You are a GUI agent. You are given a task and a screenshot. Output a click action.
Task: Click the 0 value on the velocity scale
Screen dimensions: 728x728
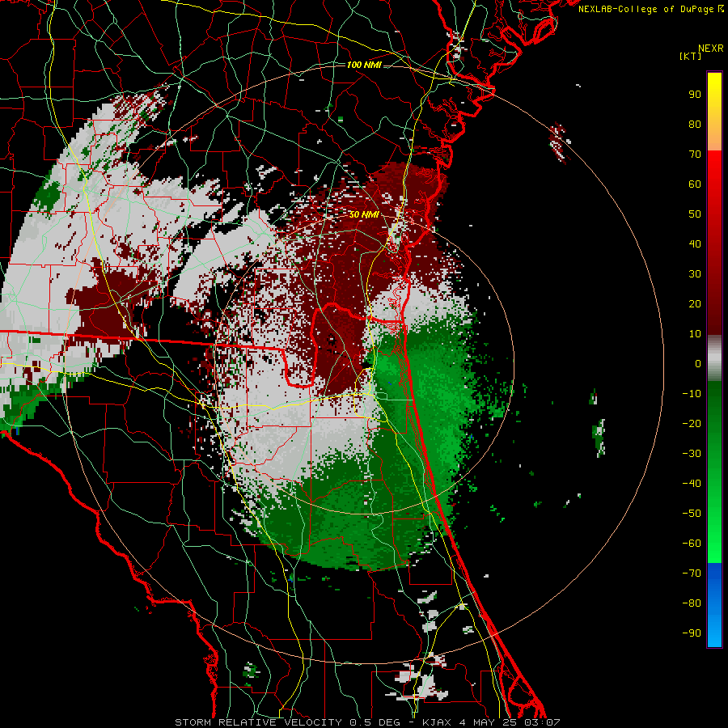click(x=698, y=364)
